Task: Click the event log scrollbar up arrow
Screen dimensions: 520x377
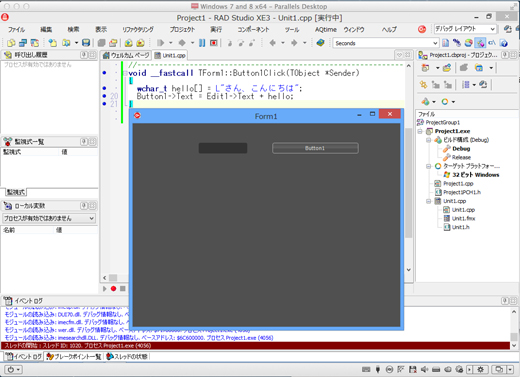Action: 514,312
